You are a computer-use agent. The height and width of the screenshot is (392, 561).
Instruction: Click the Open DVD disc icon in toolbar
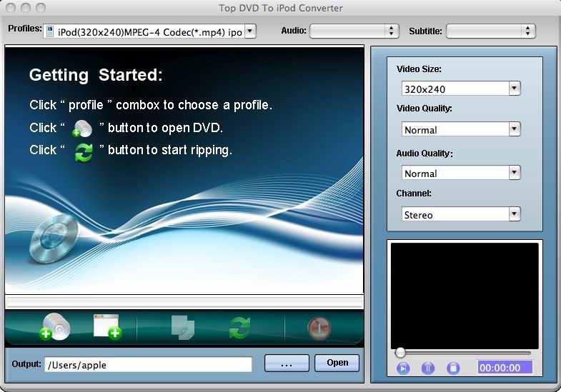pyautogui.click(x=55, y=326)
